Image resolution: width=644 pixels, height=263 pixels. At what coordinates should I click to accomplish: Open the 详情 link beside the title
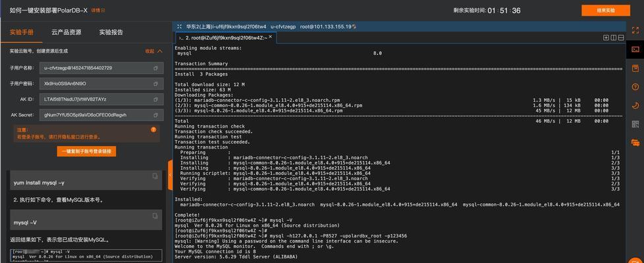97,11
